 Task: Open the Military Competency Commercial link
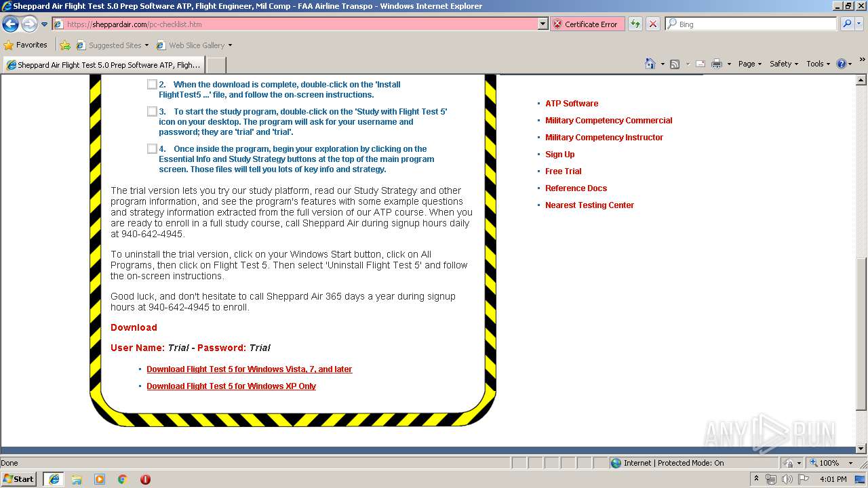coord(609,121)
